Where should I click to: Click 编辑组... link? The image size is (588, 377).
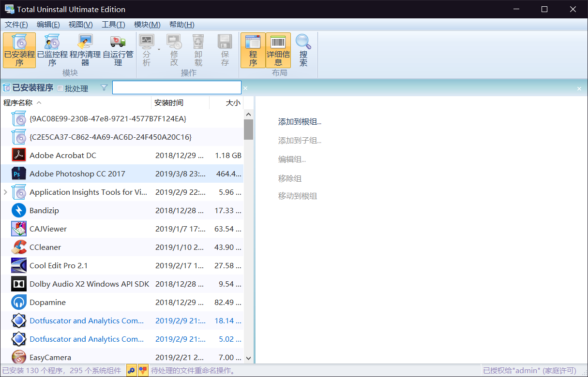point(292,159)
